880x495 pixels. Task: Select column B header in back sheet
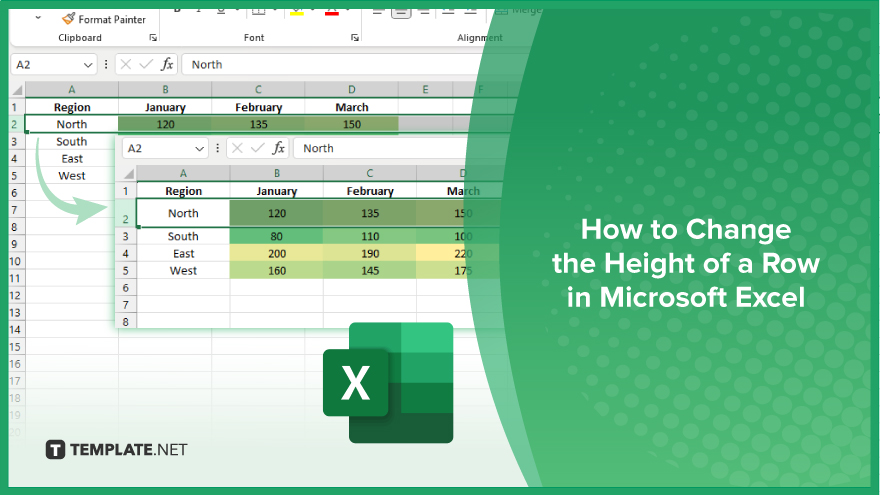tap(165, 89)
